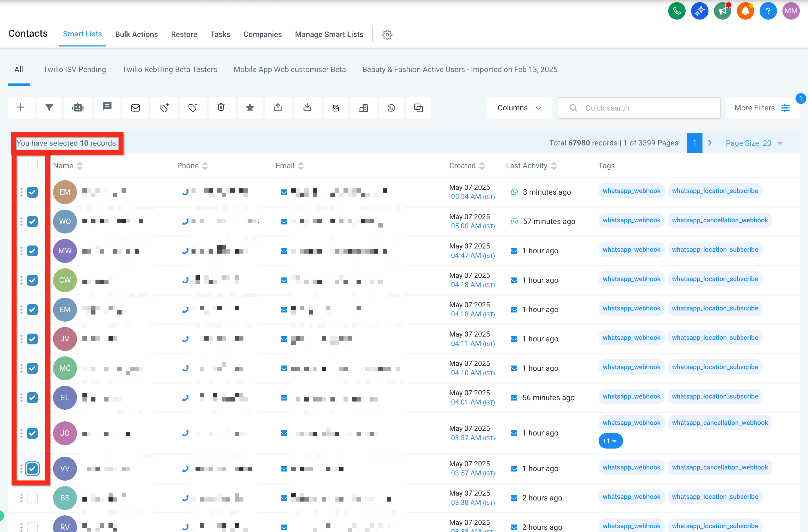Click the green phone dialer icon

point(677,11)
